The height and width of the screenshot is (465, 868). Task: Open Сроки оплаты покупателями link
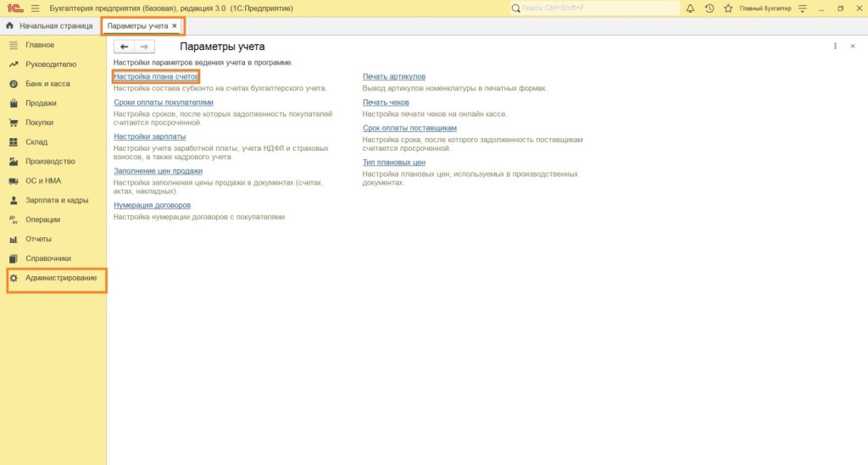click(164, 102)
